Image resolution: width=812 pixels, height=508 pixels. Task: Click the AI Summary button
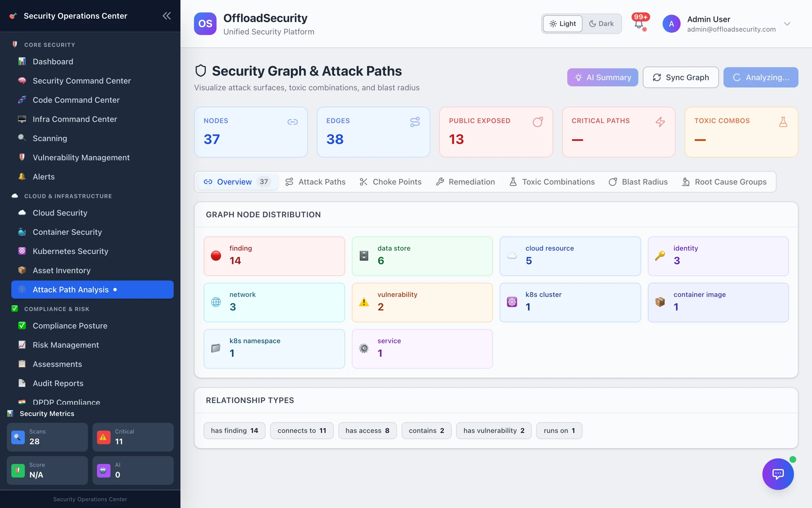click(603, 77)
